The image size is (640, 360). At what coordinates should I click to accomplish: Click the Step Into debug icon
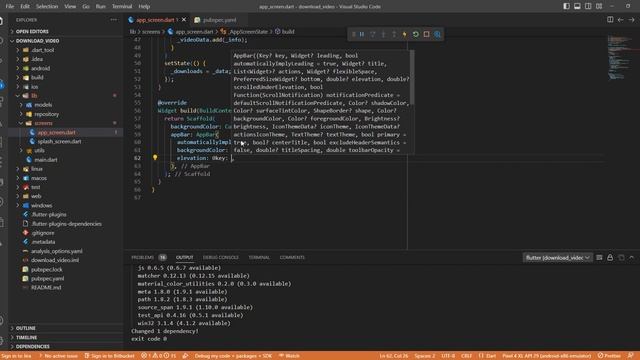(x=383, y=34)
